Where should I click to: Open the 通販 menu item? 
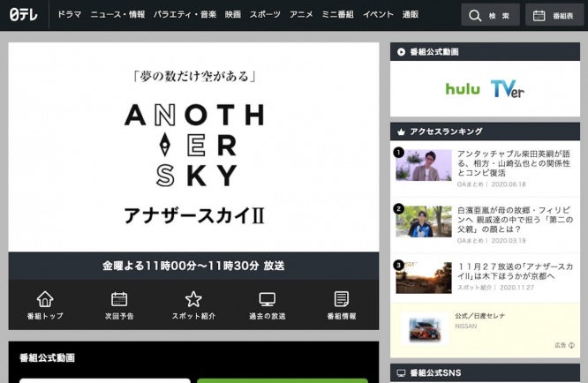coord(411,15)
